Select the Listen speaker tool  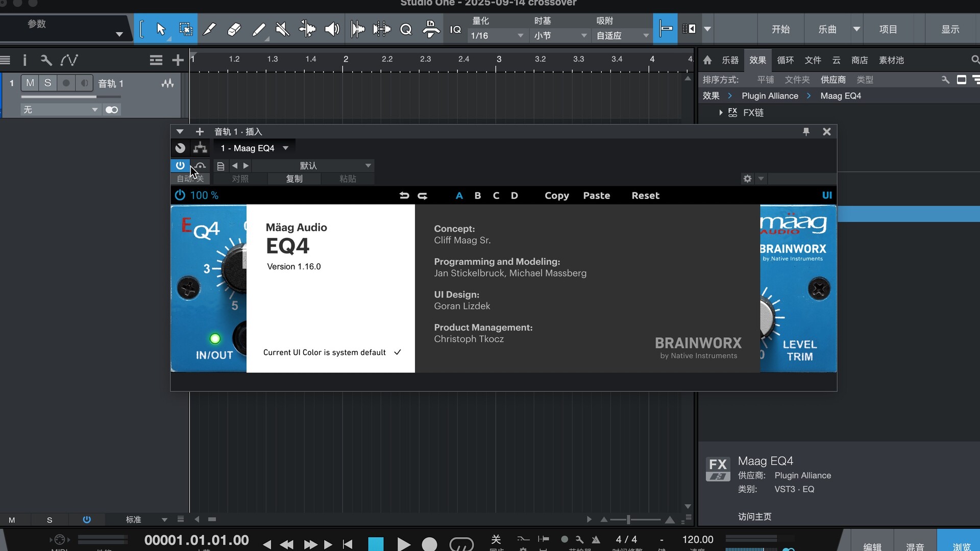[332, 29]
